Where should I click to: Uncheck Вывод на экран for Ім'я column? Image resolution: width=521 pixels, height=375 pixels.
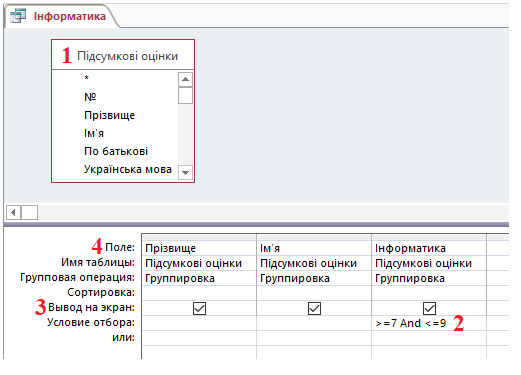(x=314, y=308)
